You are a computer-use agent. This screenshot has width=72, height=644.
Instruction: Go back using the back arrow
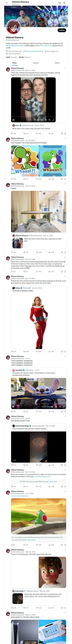click(7, 3)
